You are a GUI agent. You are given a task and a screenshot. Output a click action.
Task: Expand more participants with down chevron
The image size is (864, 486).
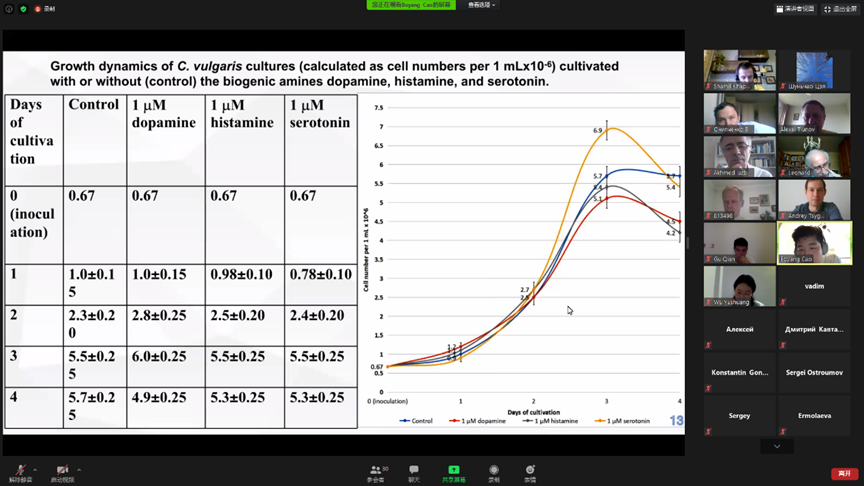point(777,446)
